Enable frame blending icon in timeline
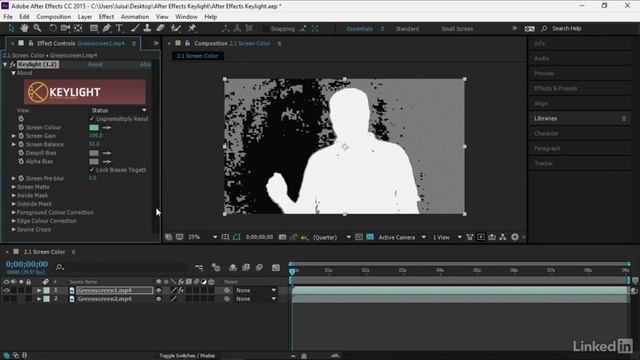 tap(246, 268)
